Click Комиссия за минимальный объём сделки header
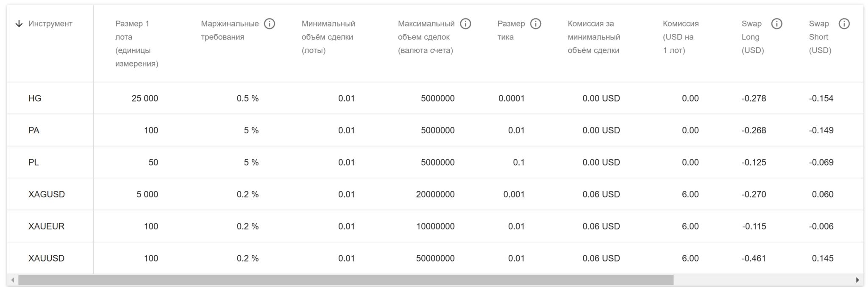This screenshot has height=287, width=868. point(593,37)
